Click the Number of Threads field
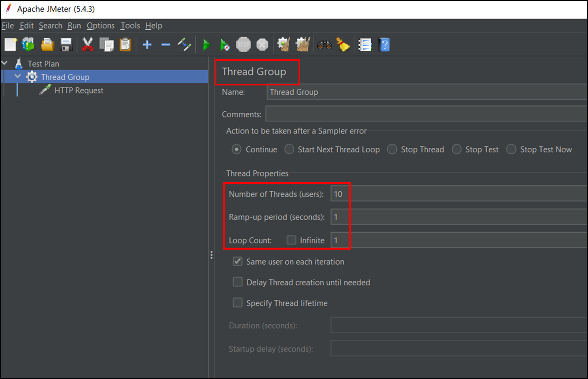The image size is (588, 379). tap(459, 194)
